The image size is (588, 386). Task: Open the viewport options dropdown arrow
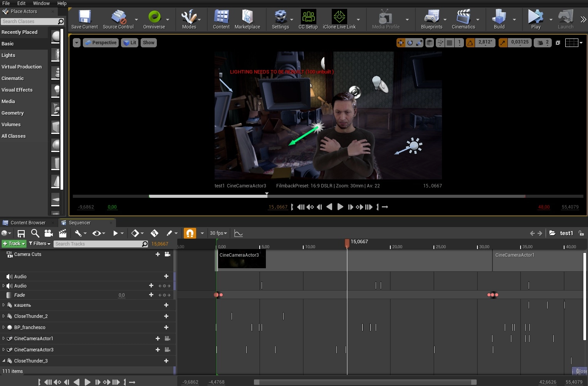(x=77, y=43)
